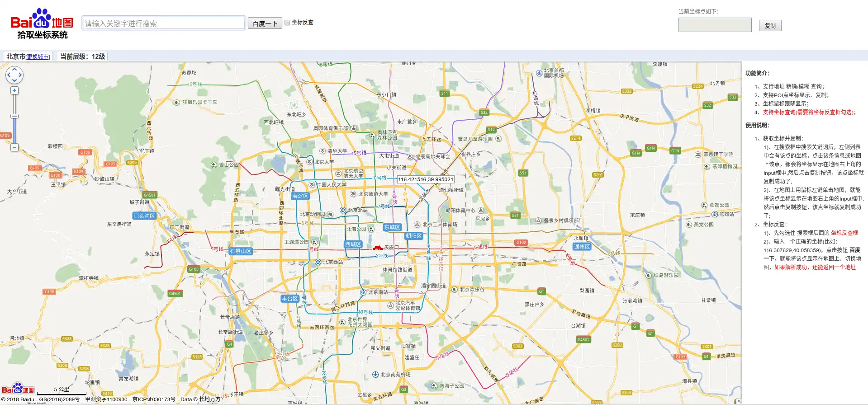Open the 更换城市 city switcher
Screen dimensions: 868x408
pyautogui.click(x=38, y=57)
